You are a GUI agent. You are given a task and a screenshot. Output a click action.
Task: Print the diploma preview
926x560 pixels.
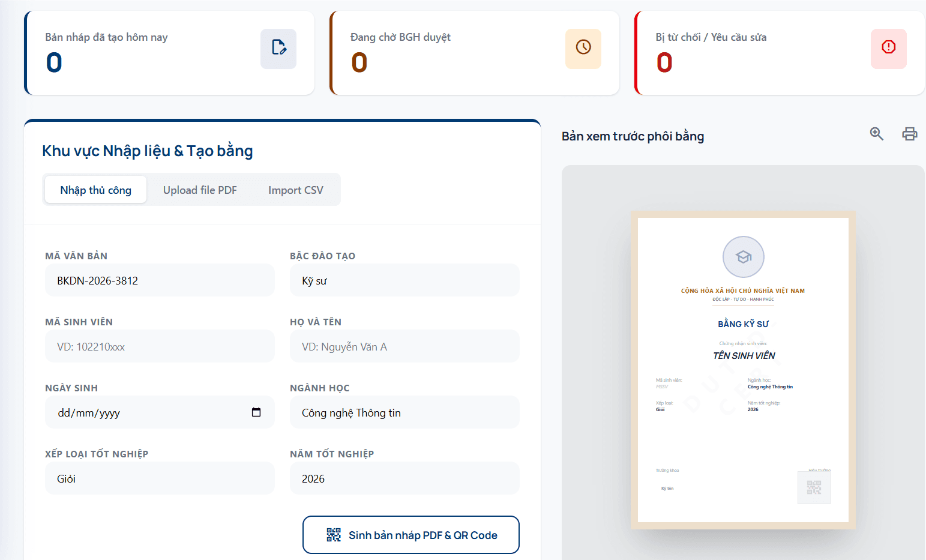pyautogui.click(x=910, y=134)
